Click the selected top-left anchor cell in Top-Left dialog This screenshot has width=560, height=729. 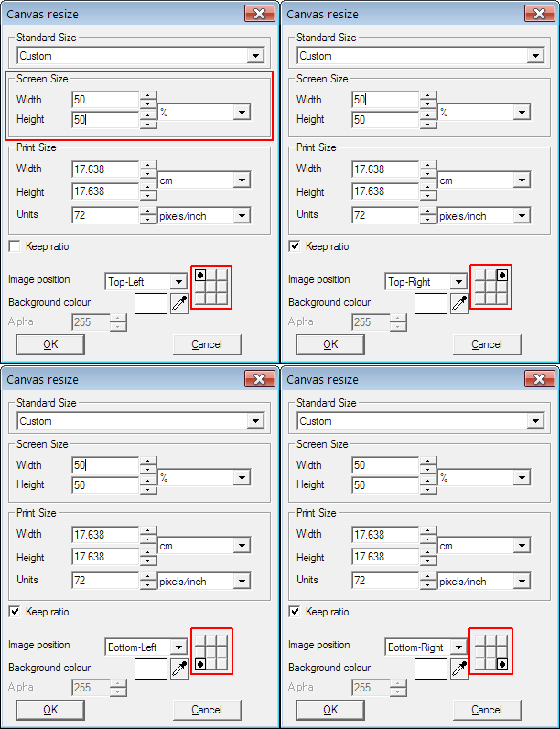click(200, 276)
